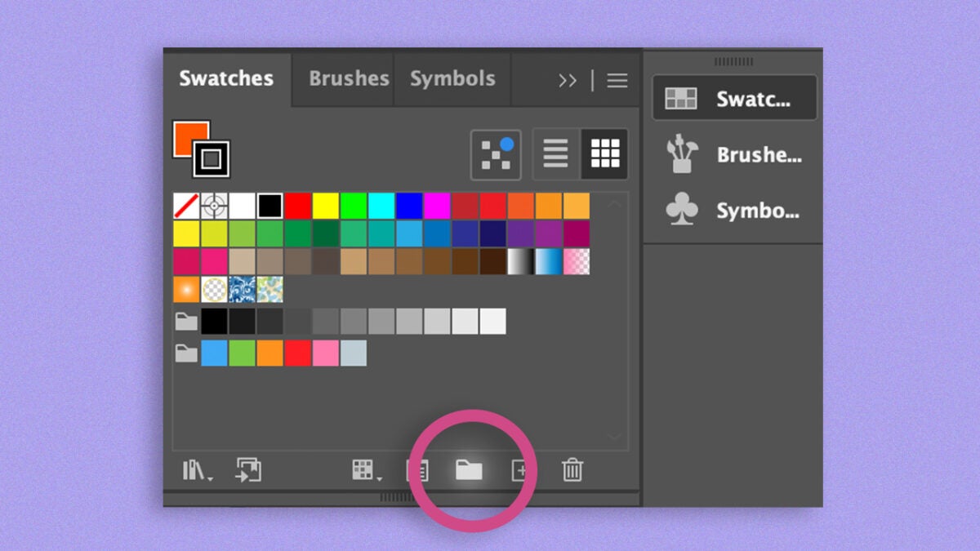Viewport: 980px width, 551px height.
Task: Open the Swatches panel from the dock
Action: click(734, 99)
